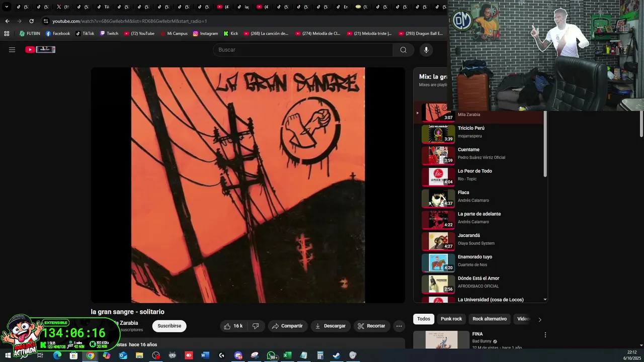The height and width of the screenshot is (362, 644).
Task: Open Copilot from the taskbar
Action: [106, 355]
